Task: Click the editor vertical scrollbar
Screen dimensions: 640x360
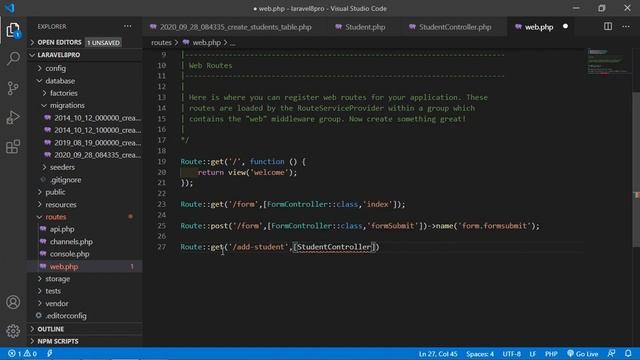Action: (636, 169)
